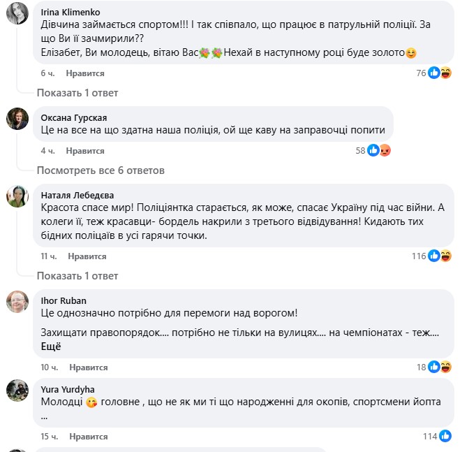Open Irina Klimenko's profile picture

click(x=17, y=13)
